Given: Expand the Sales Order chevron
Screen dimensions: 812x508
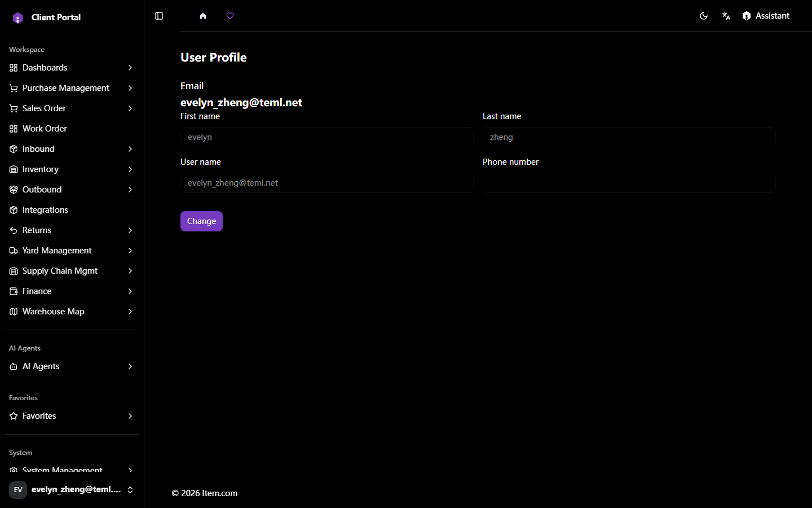Looking at the screenshot, I should pos(130,108).
